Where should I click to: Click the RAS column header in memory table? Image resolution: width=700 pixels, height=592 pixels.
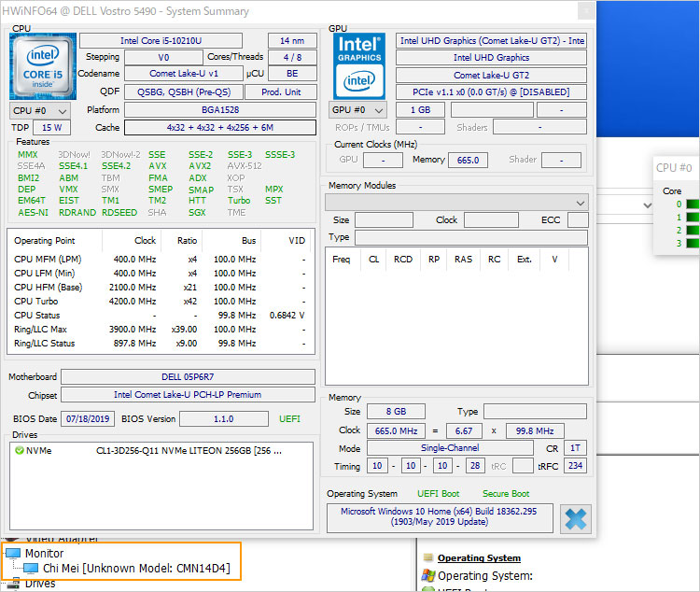pos(463,260)
